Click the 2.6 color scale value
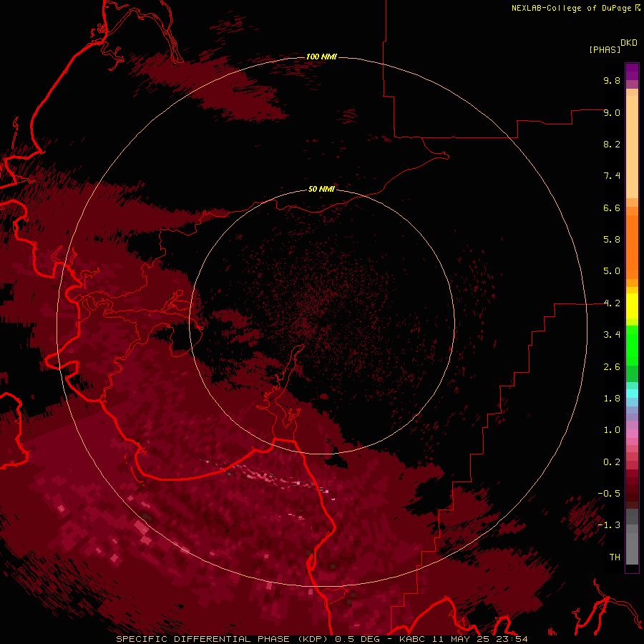The height and width of the screenshot is (644, 644). (612, 367)
